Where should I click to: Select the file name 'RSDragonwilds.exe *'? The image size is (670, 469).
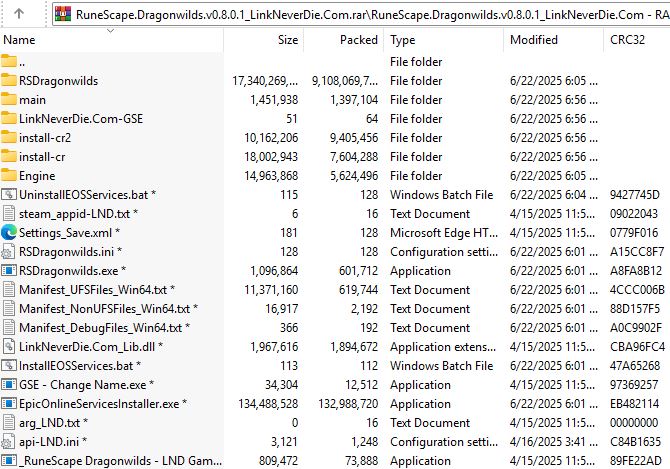pyautogui.click(x=72, y=271)
